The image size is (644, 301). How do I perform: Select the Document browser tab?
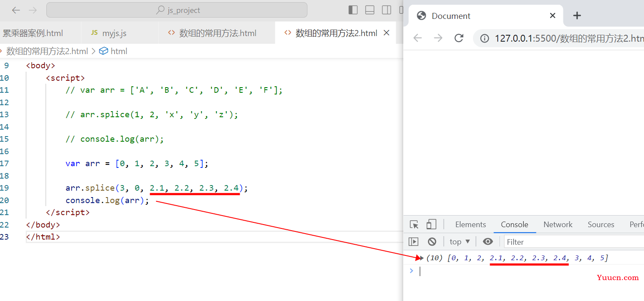[487, 16]
